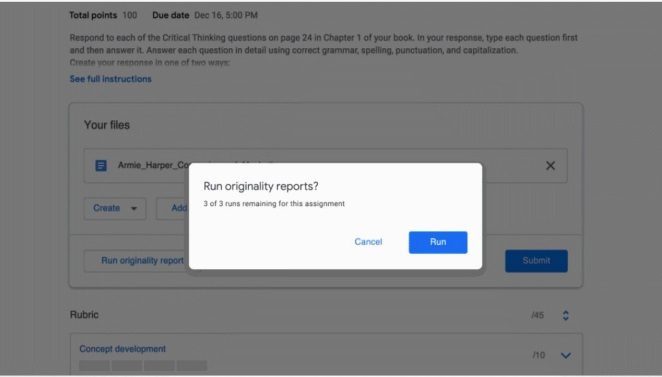The image size is (662, 377).
Task: Select the first rubric level bar under Concept development
Action: point(94,365)
